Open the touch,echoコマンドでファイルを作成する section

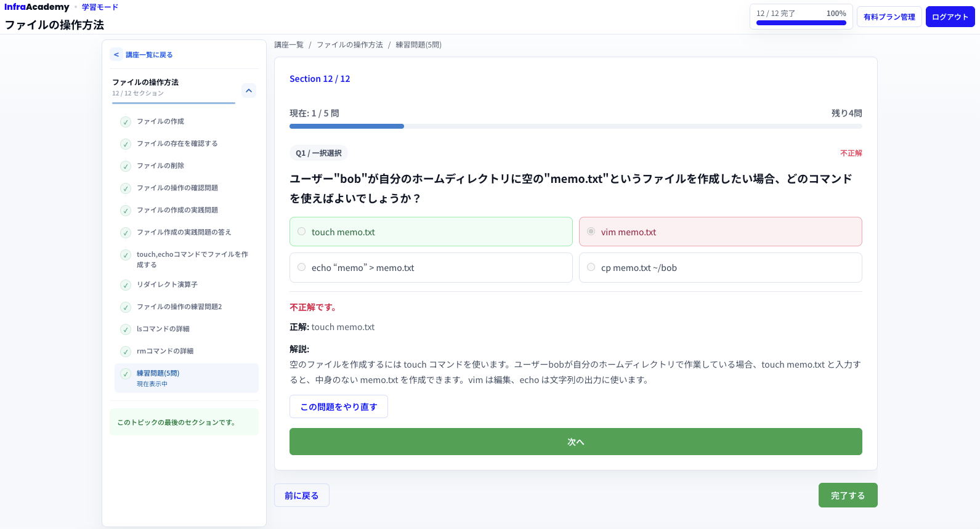click(x=186, y=259)
